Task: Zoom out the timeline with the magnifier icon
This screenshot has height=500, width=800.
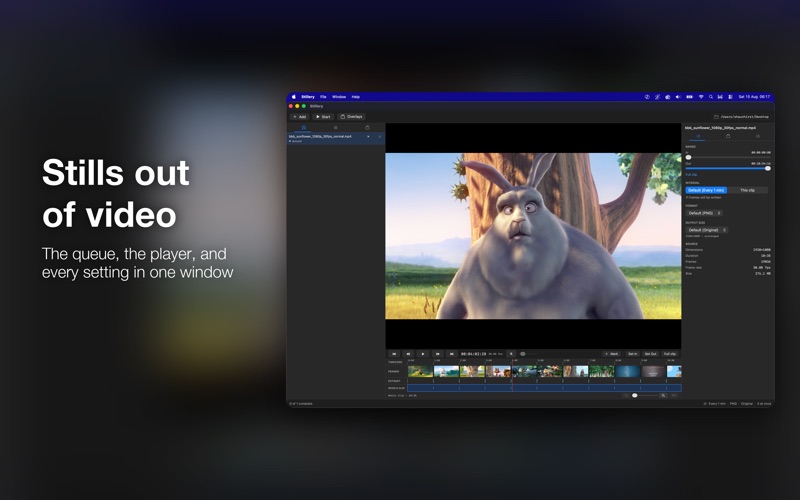Action: 627,395
